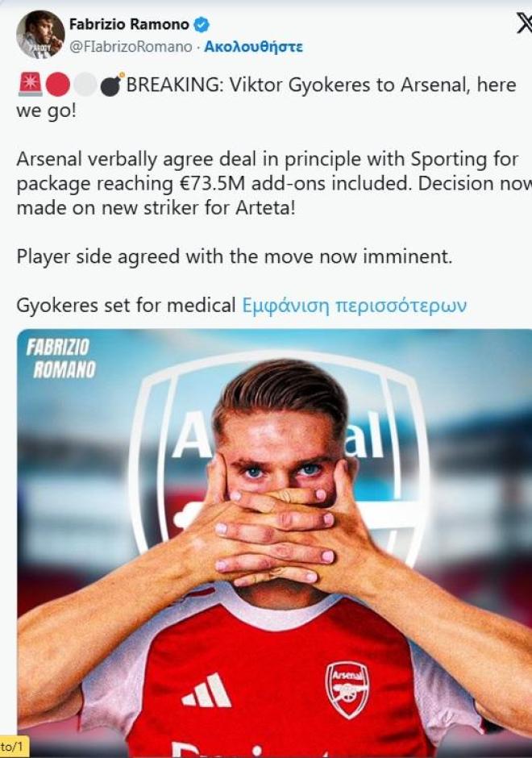Click the €73.5M package paragraph
This screenshot has height=758, width=532.
click(x=274, y=183)
